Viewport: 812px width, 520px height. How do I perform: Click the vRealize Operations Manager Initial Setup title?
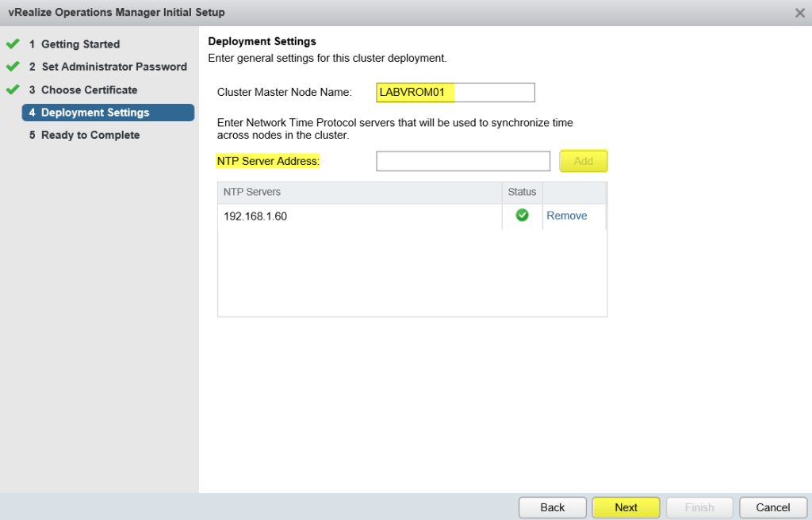[x=117, y=13]
